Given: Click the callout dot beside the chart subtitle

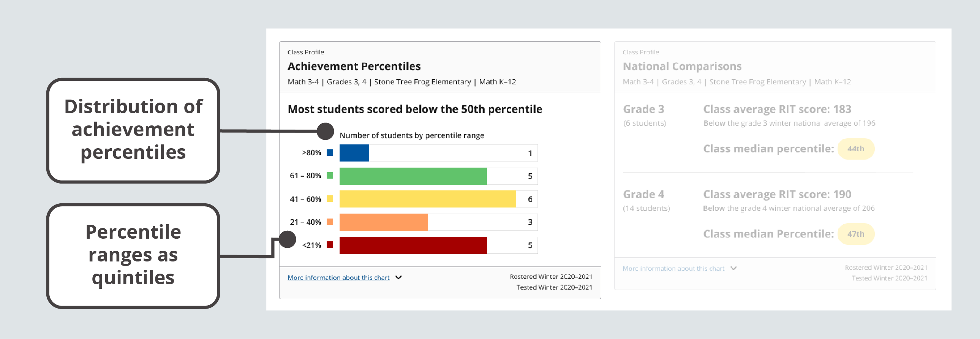Looking at the screenshot, I should point(325,131).
